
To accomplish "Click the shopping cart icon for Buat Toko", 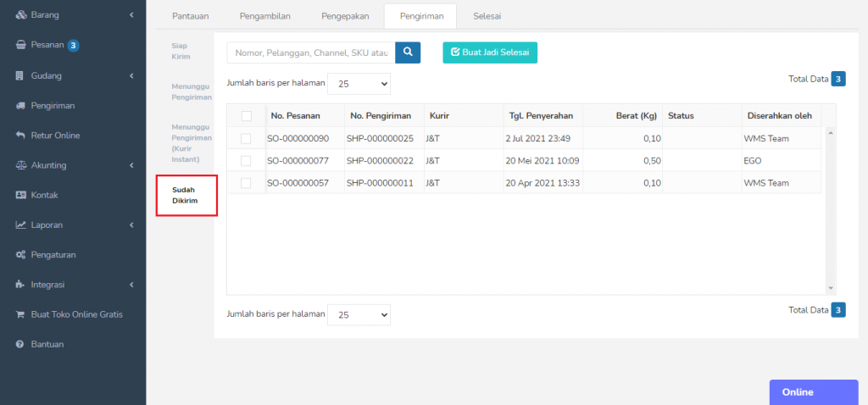I will point(20,314).
